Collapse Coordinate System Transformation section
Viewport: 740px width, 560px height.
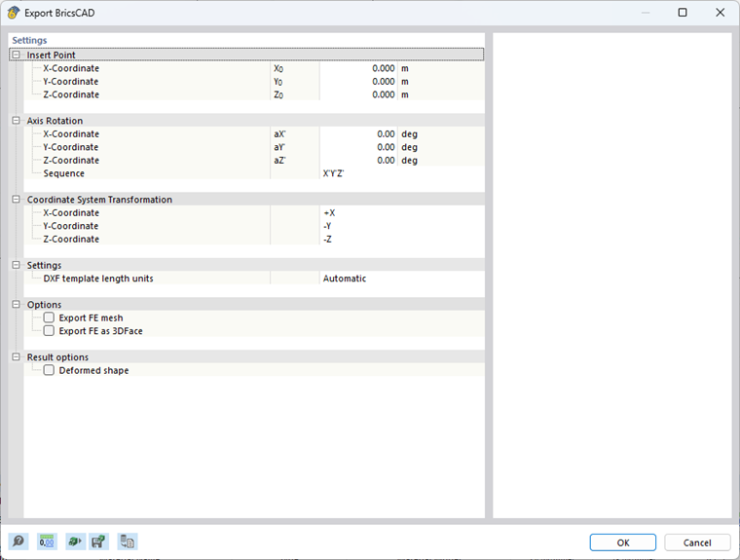click(x=16, y=200)
